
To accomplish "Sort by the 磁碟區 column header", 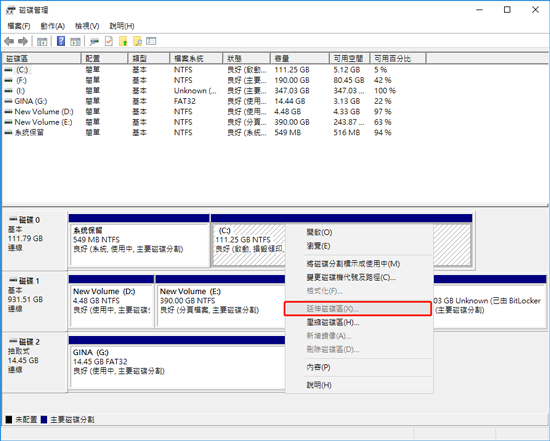I will 42,58.
